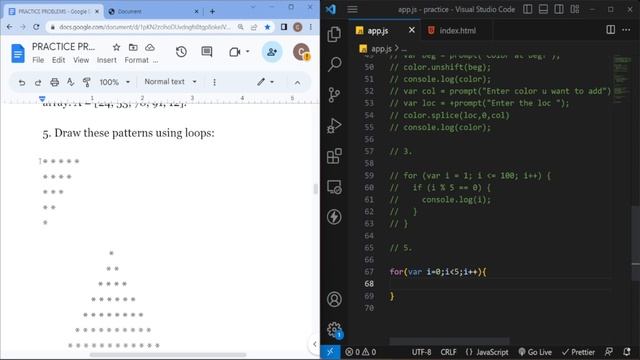Bookmark this page with the star
The width and height of the screenshot is (640, 360).
(267, 27)
